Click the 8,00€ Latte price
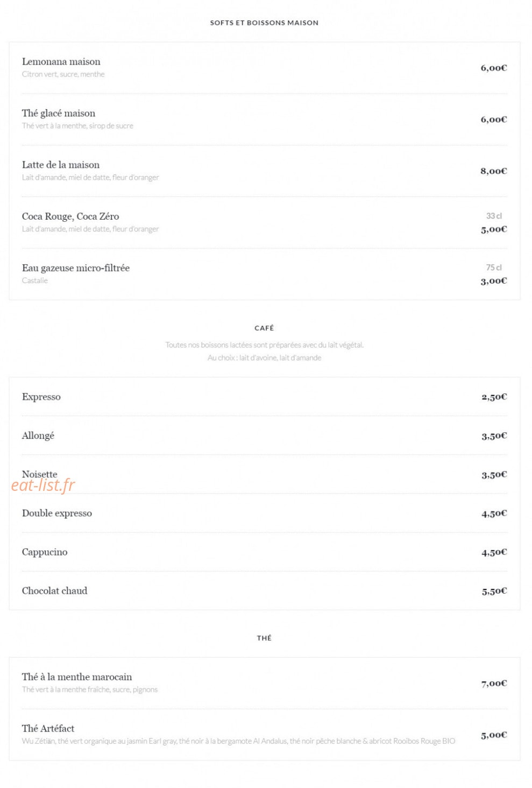 pos(494,171)
